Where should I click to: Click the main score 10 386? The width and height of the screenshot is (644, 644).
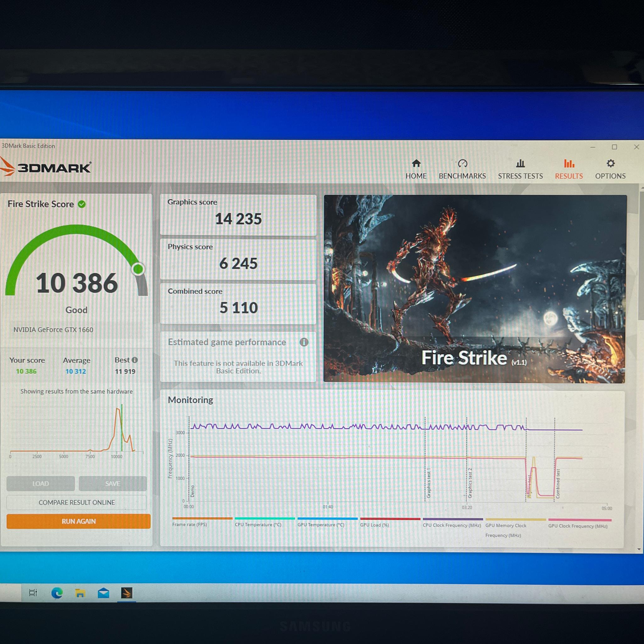point(77,283)
